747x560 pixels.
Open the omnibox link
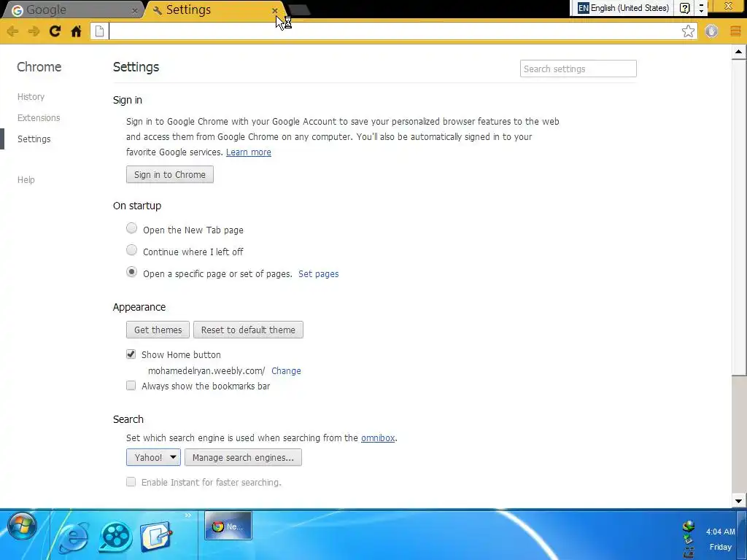coord(378,437)
